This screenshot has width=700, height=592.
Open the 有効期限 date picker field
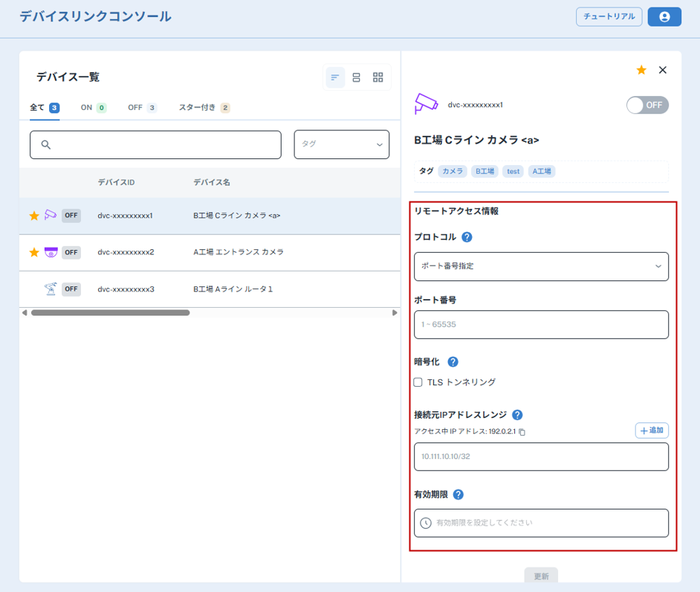coord(541,523)
